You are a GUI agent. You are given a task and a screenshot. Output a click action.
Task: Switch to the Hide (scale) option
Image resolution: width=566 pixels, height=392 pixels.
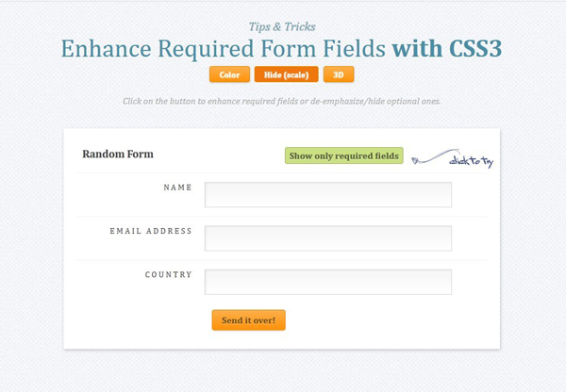pos(286,74)
